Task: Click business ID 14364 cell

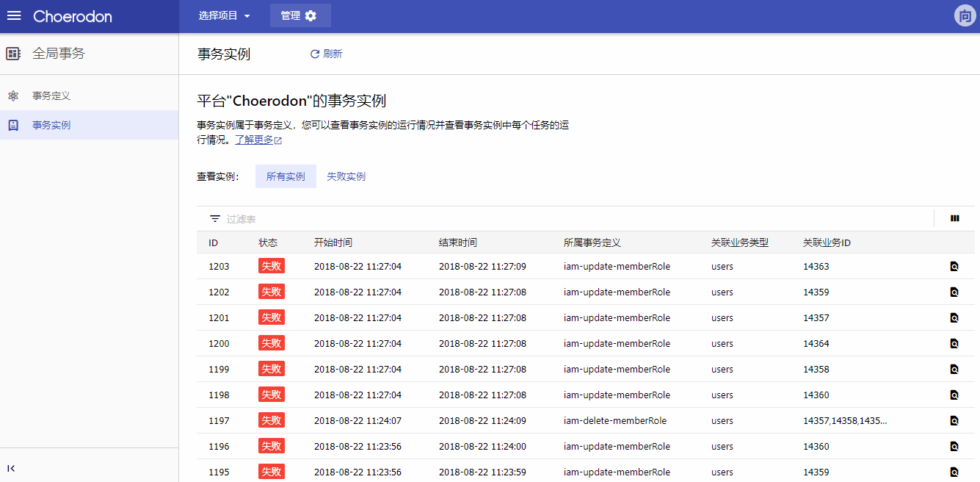Action: pyautogui.click(x=816, y=343)
